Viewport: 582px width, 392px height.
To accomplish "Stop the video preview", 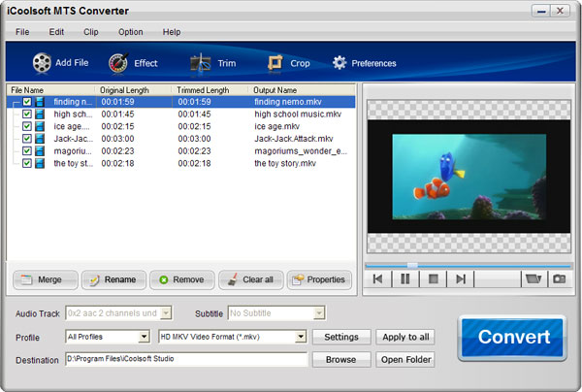I will (x=434, y=278).
